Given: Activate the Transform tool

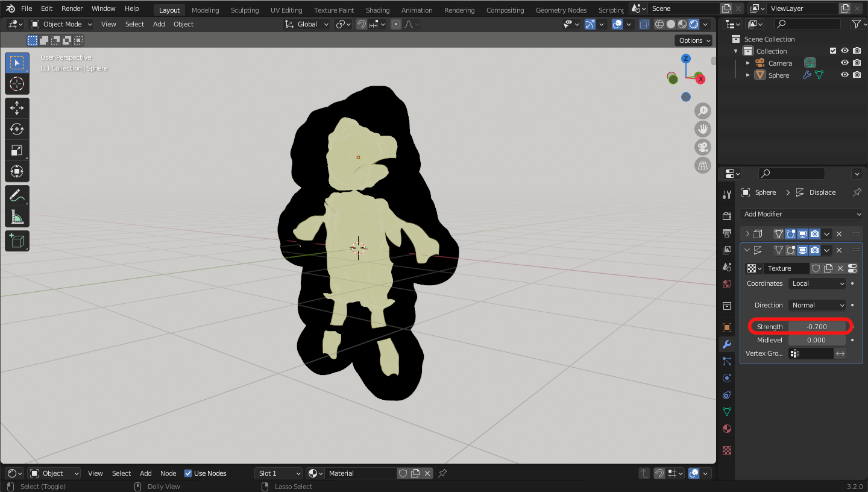Looking at the screenshot, I should click(17, 171).
